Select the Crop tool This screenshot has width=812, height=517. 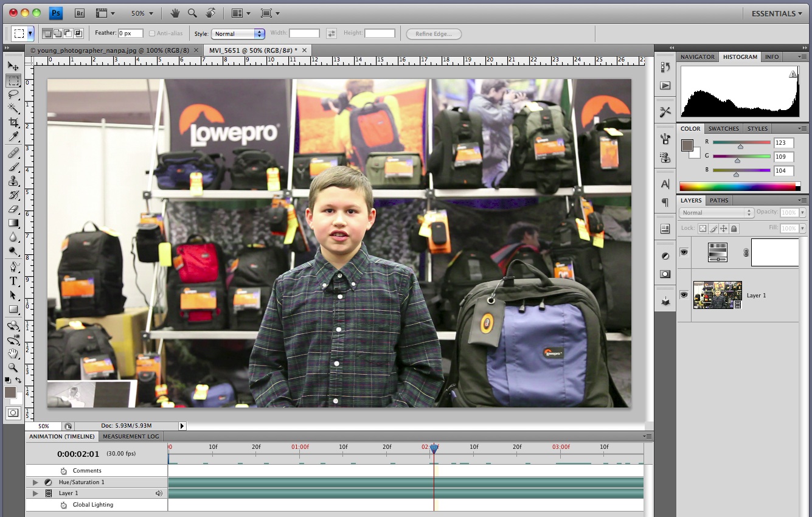click(x=13, y=122)
